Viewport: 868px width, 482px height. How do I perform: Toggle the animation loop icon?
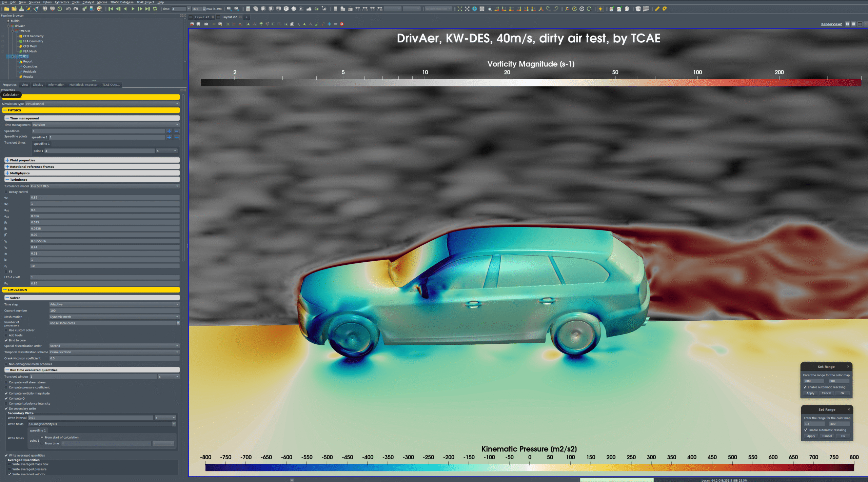(155, 9)
